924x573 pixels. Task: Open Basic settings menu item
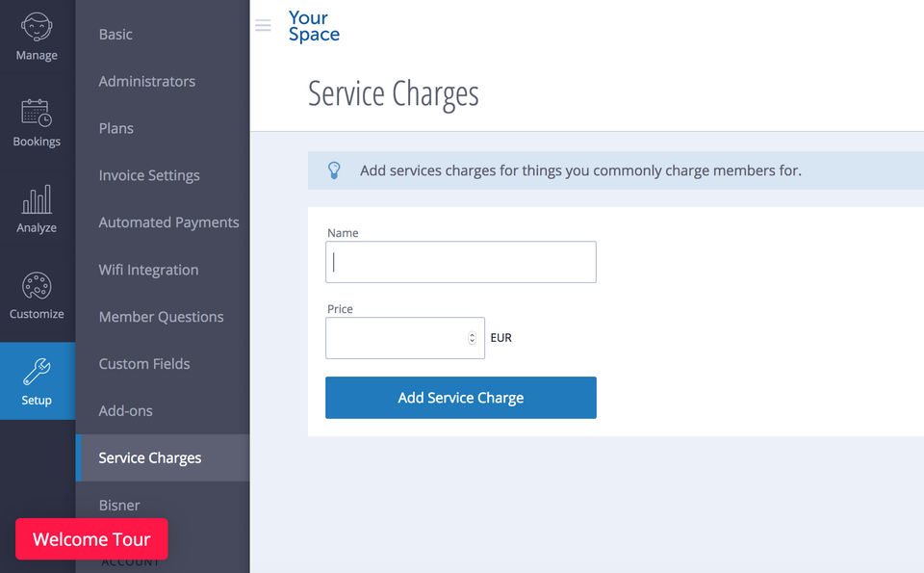115,35
